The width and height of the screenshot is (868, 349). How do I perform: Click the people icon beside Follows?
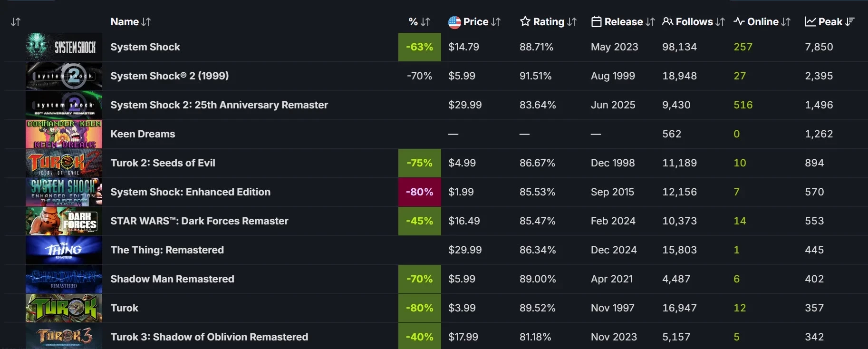coord(667,21)
